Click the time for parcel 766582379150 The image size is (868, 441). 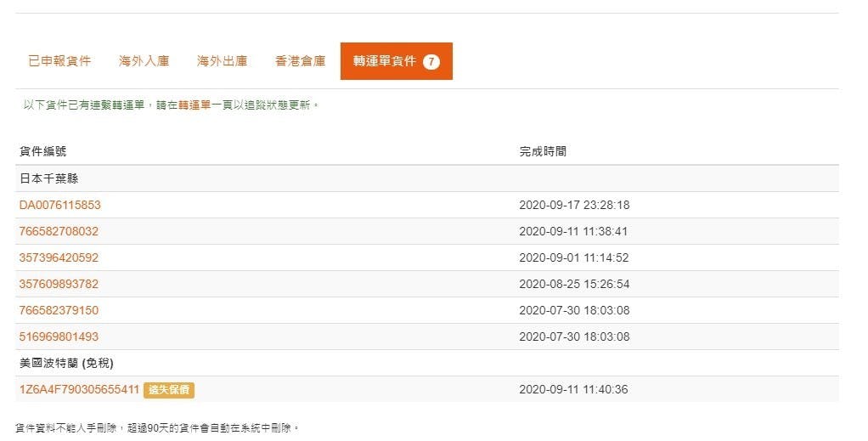pos(574,310)
